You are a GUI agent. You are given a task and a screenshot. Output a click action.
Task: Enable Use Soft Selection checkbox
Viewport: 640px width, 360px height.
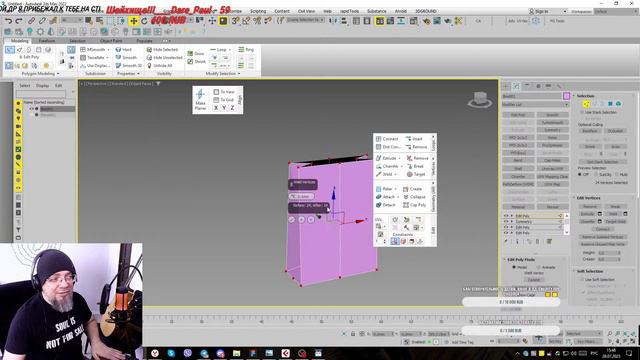click(x=582, y=280)
